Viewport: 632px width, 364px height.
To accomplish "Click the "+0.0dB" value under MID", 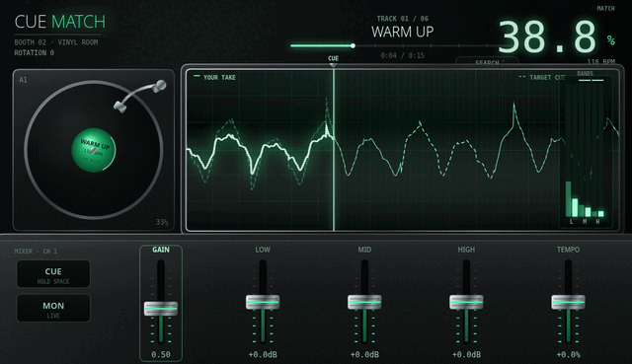I will tap(364, 355).
